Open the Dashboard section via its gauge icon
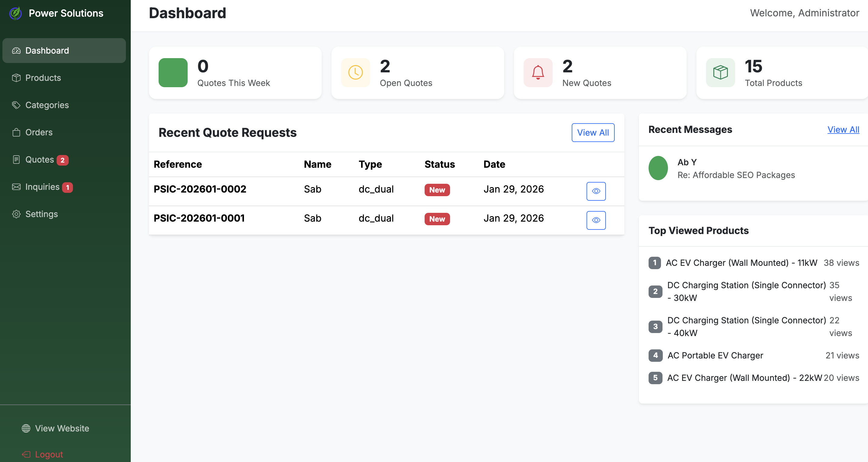Image resolution: width=868 pixels, height=462 pixels. point(16,50)
